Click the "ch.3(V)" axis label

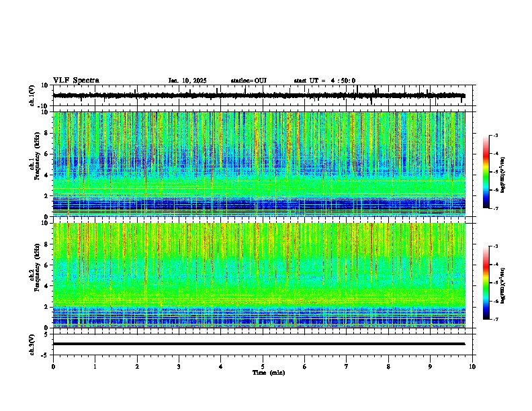32,345
